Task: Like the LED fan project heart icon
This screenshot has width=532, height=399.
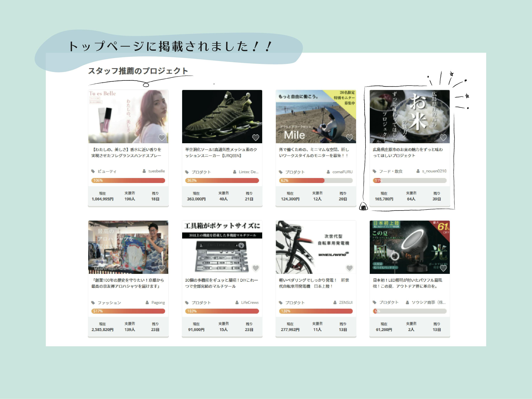Action: click(x=443, y=268)
